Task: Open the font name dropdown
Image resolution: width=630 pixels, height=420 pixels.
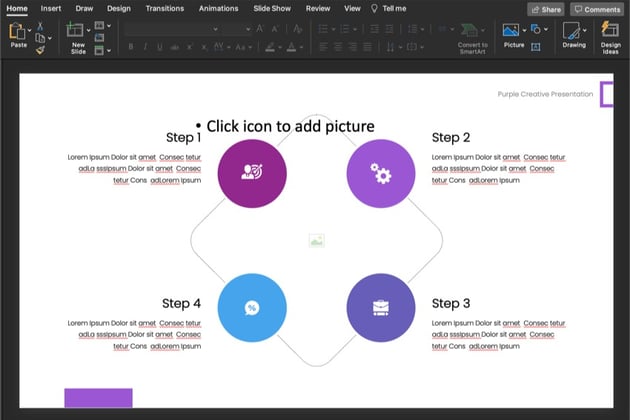Action: 215,29
